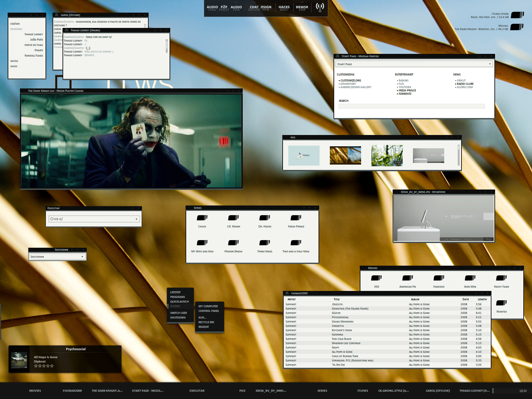The width and height of the screenshot is (532, 399).
Task: Select the Psychosocial track row in foobar2000
Action: tap(387, 317)
